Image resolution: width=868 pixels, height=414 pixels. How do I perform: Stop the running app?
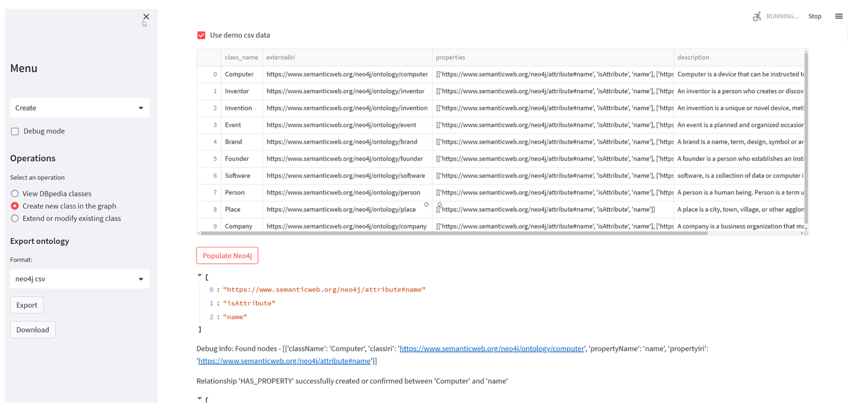pos(814,16)
